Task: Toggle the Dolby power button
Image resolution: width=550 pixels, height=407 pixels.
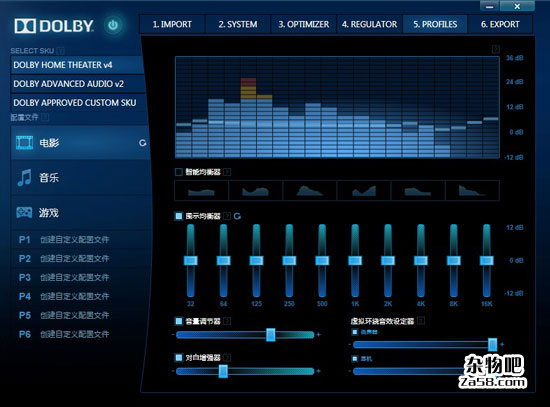Action: pyautogui.click(x=113, y=25)
